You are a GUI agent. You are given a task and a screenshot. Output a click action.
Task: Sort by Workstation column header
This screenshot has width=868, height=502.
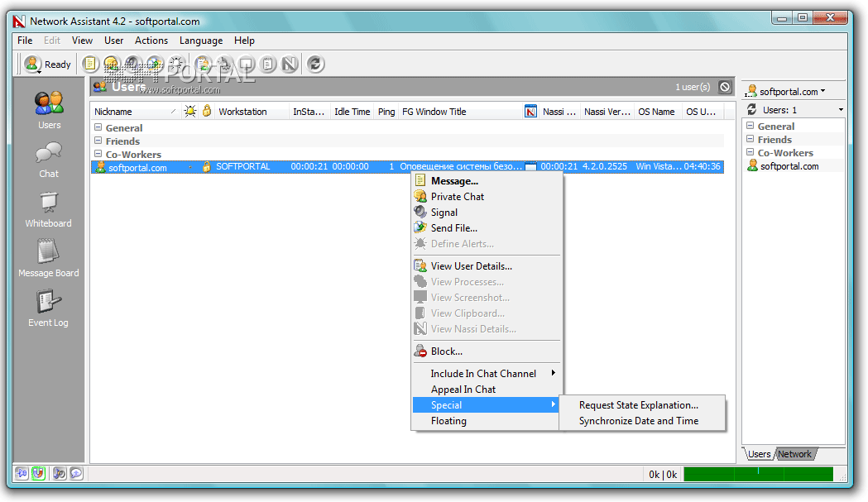click(252, 112)
